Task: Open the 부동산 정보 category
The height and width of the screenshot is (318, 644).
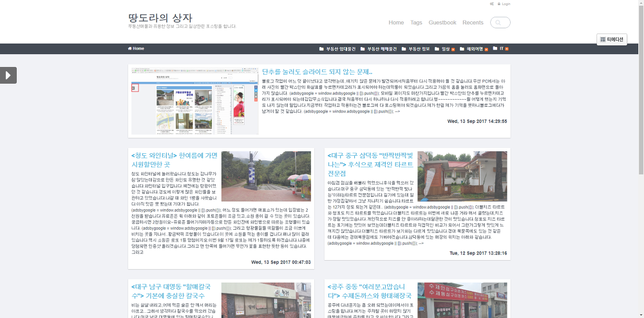Action: point(419,49)
